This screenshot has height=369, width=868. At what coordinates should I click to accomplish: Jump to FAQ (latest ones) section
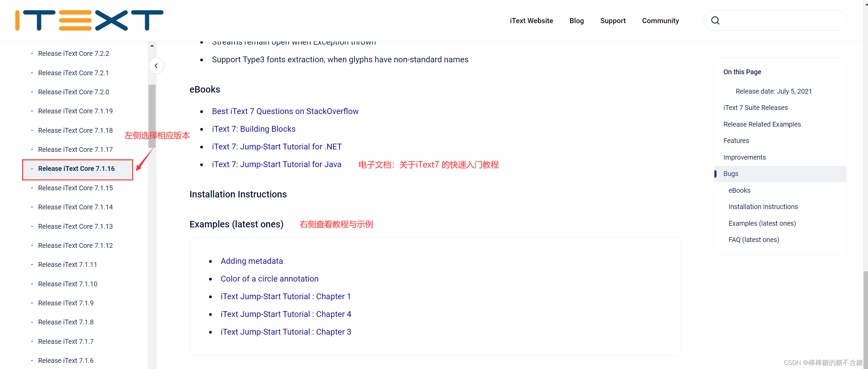click(754, 240)
